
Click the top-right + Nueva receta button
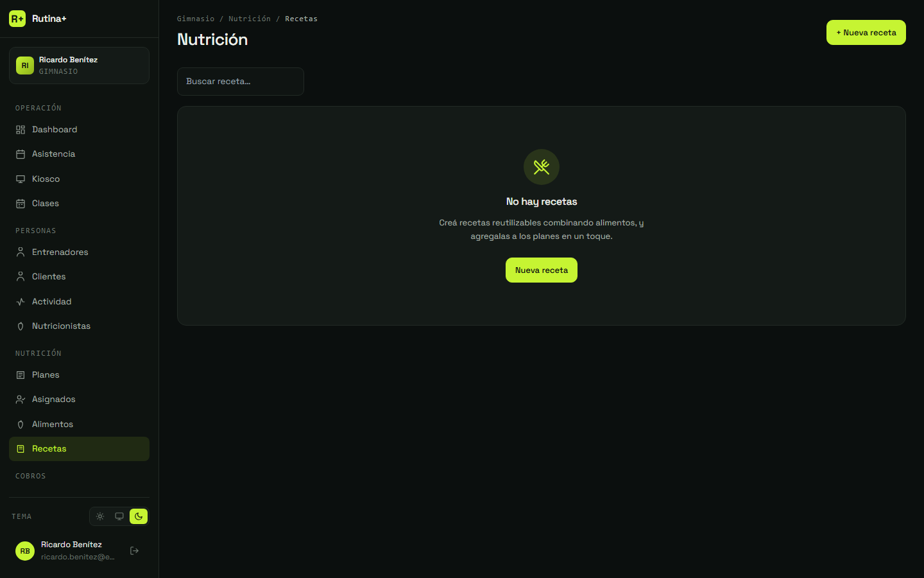[866, 33]
